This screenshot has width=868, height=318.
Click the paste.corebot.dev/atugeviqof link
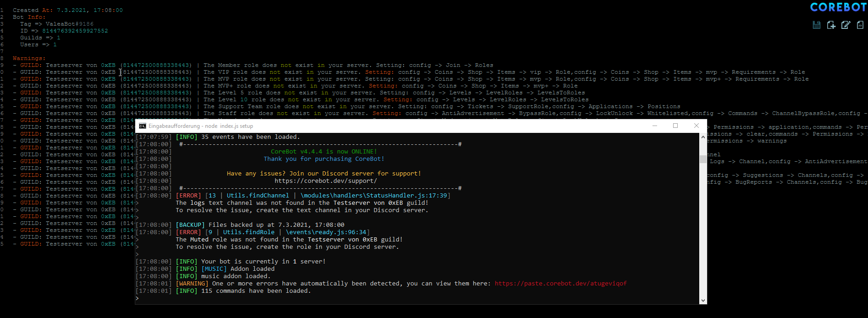tap(560, 284)
